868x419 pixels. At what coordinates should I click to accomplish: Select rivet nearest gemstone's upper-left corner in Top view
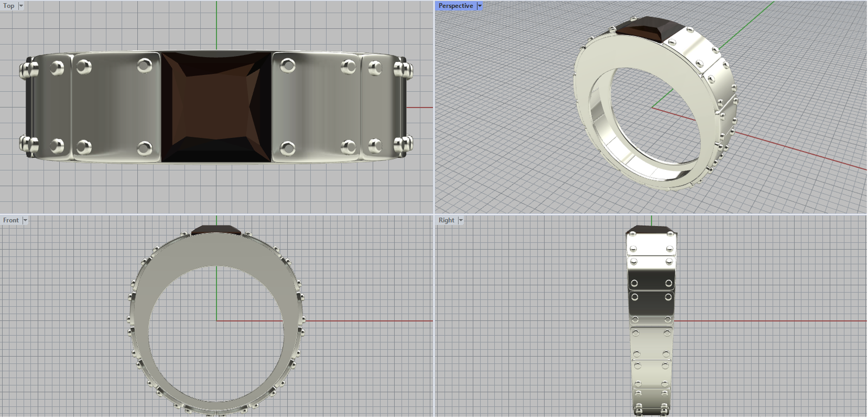point(144,66)
